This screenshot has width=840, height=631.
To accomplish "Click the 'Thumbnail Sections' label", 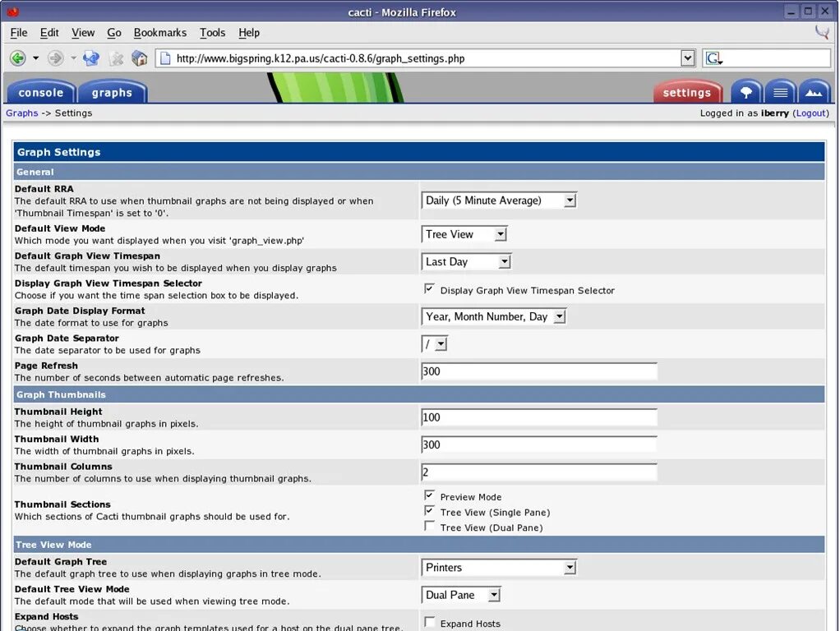I will pos(62,504).
